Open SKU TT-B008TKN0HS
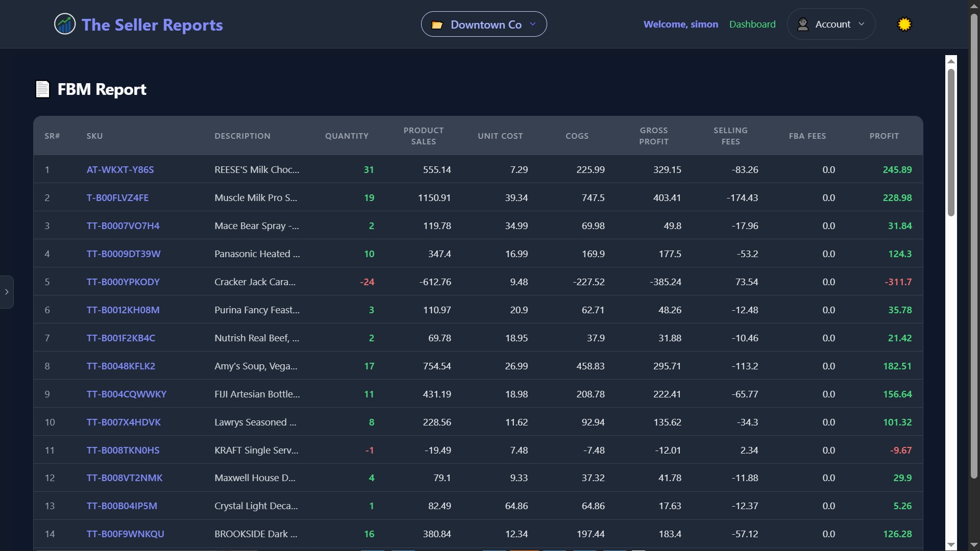 (123, 450)
